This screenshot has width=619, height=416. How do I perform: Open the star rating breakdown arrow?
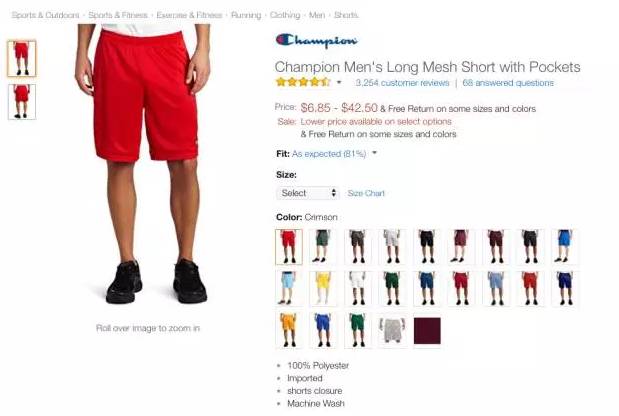pyautogui.click(x=339, y=82)
